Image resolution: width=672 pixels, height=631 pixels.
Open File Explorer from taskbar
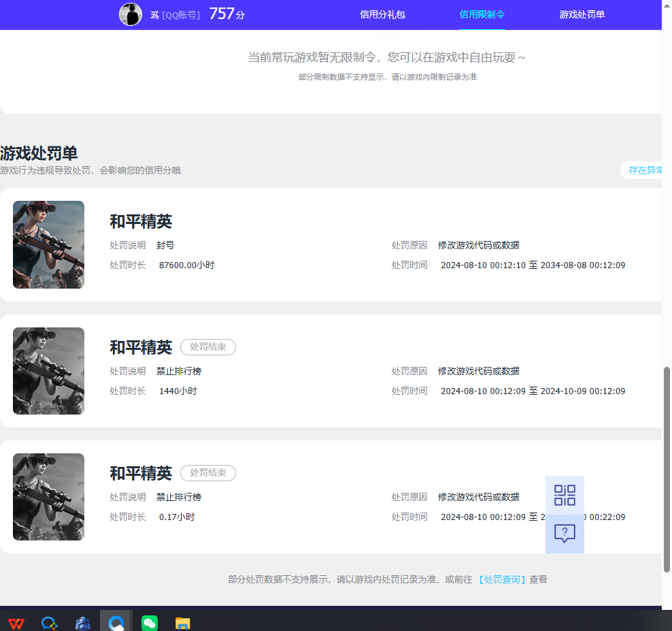tap(182, 623)
